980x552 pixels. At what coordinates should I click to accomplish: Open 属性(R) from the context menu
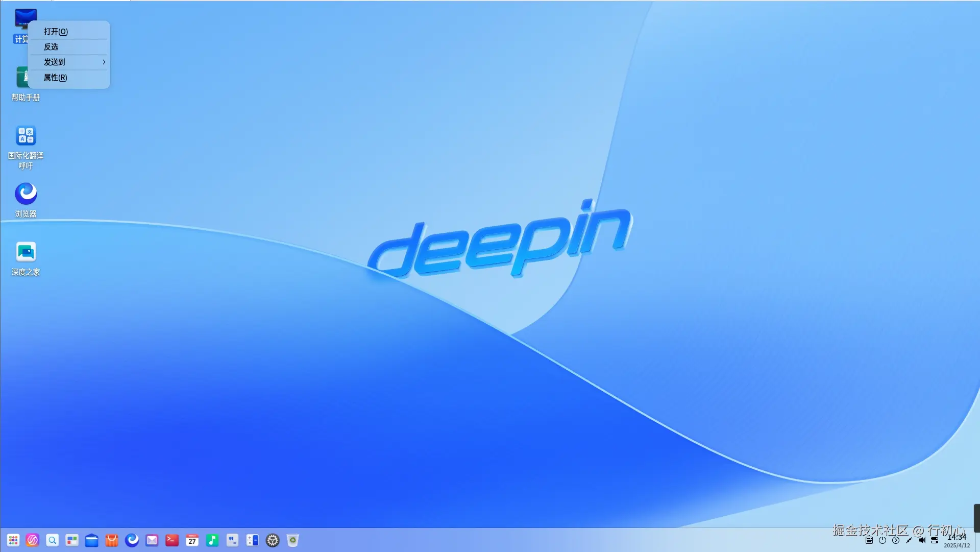tap(55, 78)
